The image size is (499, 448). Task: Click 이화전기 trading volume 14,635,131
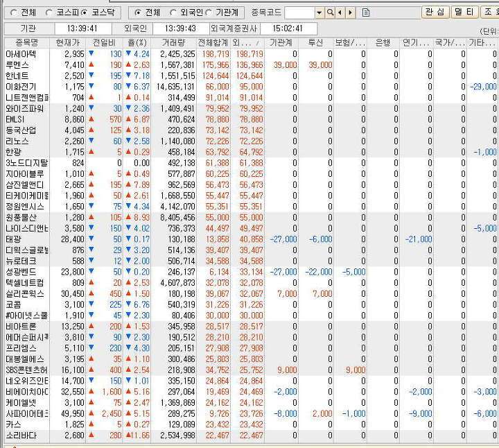click(x=175, y=87)
